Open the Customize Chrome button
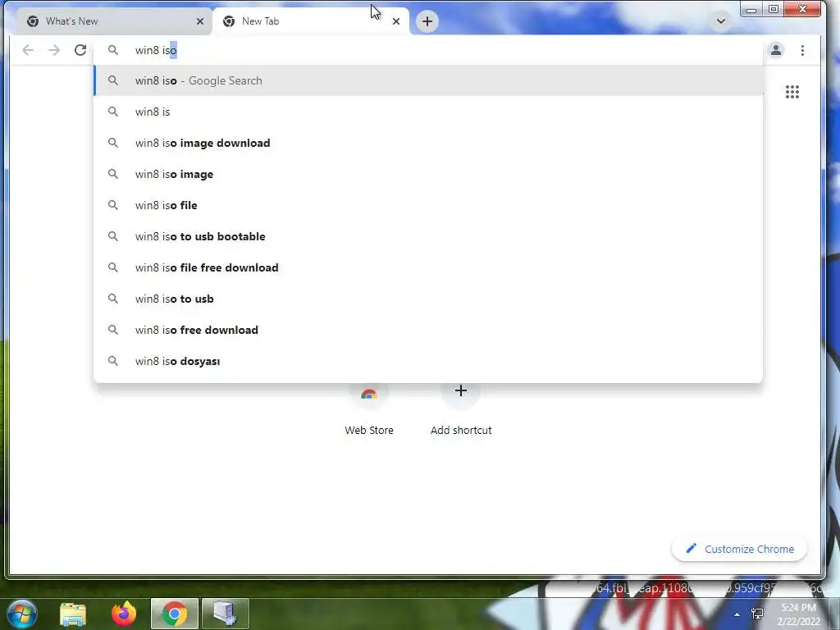The width and height of the screenshot is (840, 630). 739,549
